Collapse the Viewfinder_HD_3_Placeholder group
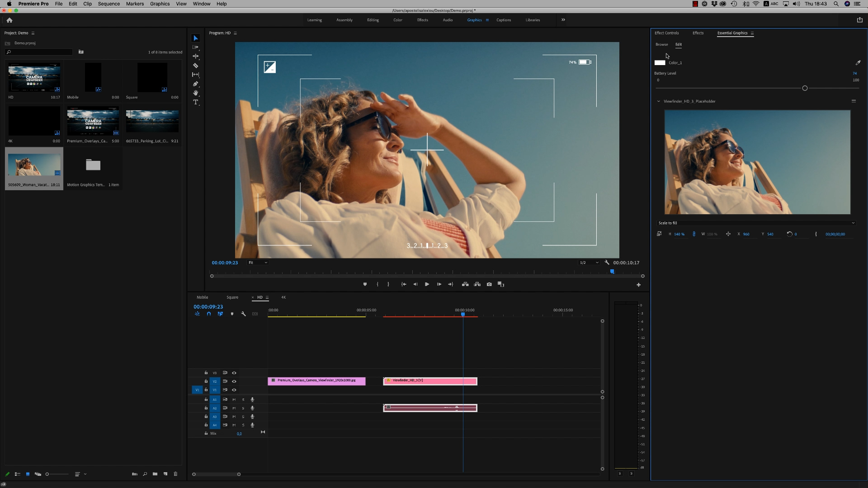Image resolution: width=868 pixels, height=488 pixels. pos(658,101)
